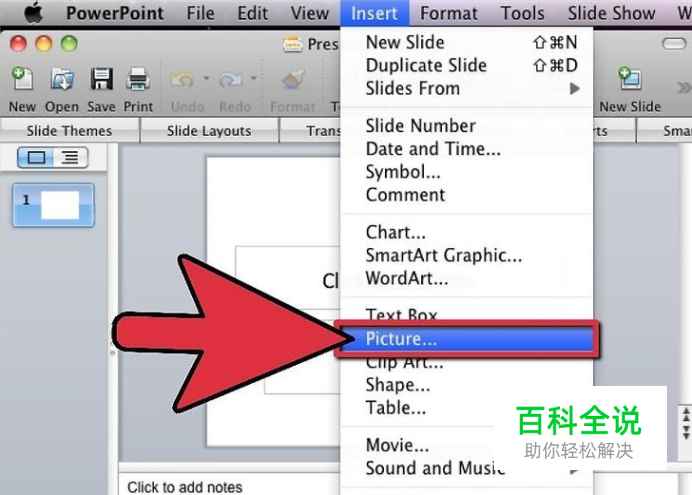Switch to outline view
Screen dimensions: 692x495
tap(70, 158)
